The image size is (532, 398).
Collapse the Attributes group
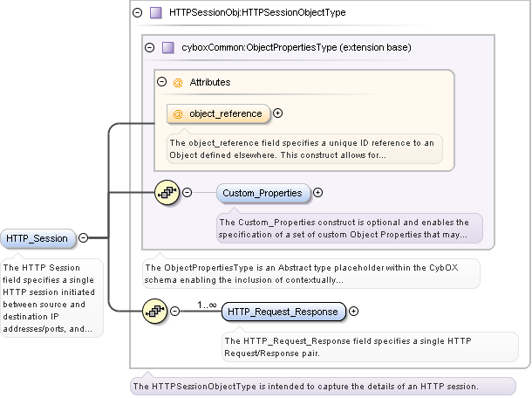click(161, 82)
